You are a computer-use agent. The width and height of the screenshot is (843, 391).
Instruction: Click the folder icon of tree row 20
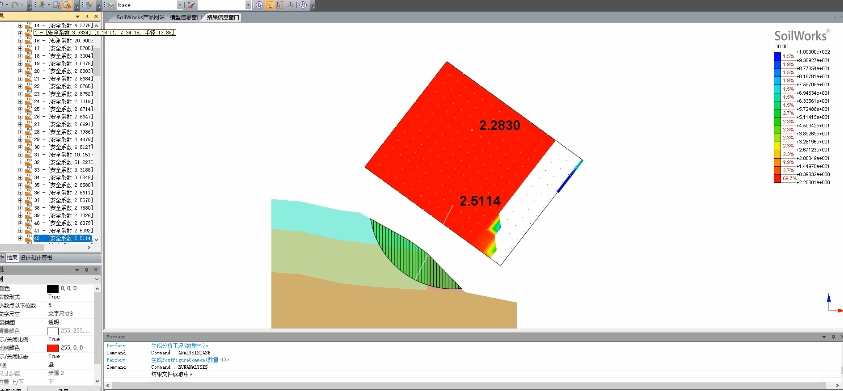point(29,71)
